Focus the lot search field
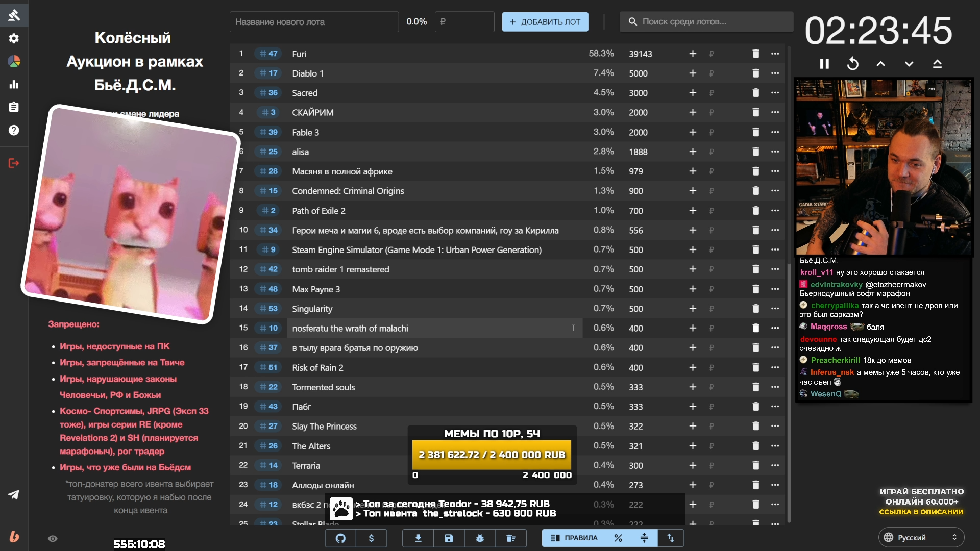Image resolution: width=980 pixels, height=551 pixels. tap(706, 22)
